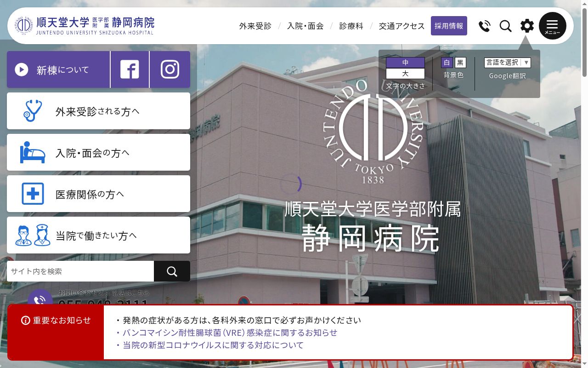Submit site search with black magnifier button
The width and height of the screenshot is (588, 368).
tap(172, 271)
